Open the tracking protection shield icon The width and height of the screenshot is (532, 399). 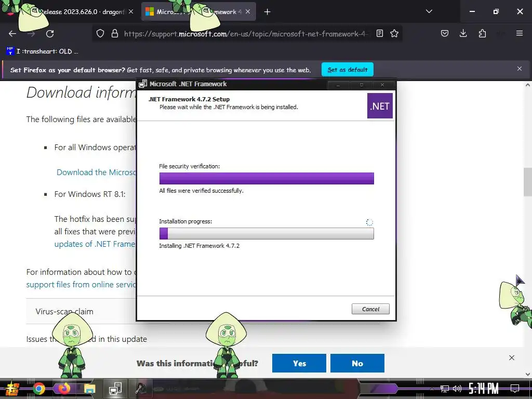[100, 34]
